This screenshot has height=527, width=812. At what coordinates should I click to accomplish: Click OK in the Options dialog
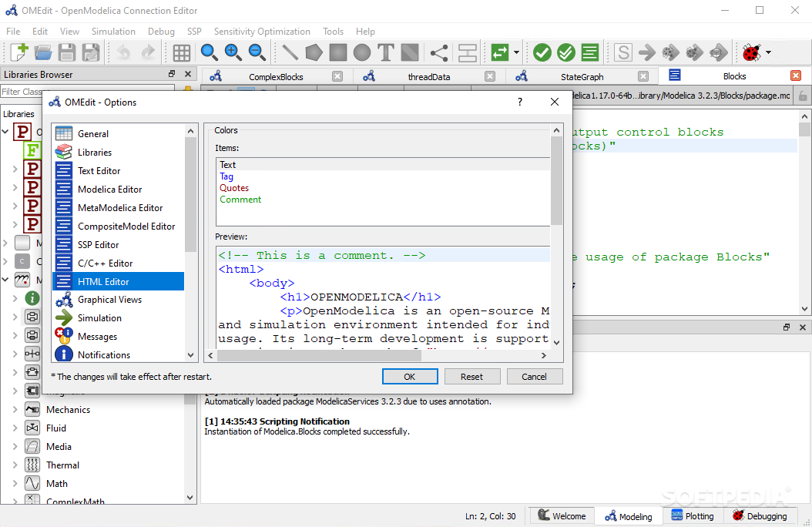point(410,376)
